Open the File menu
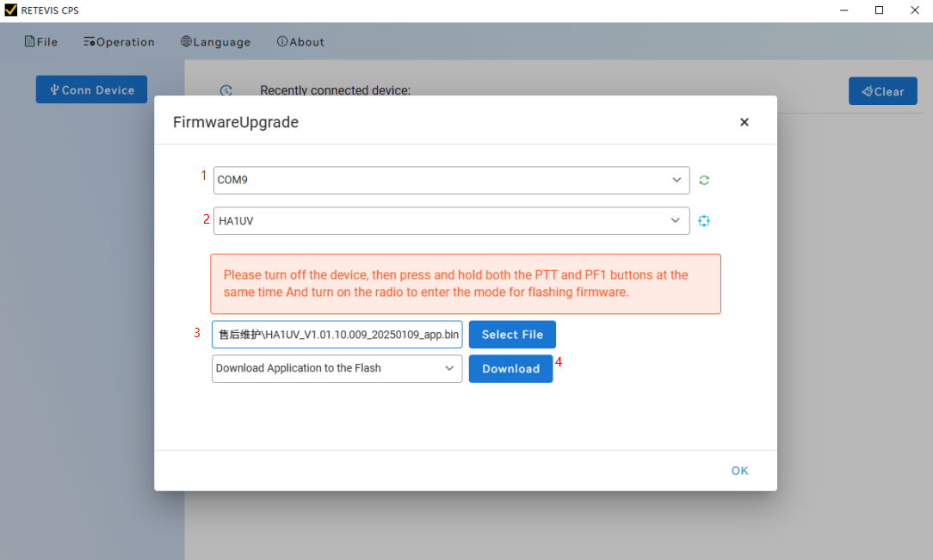 pos(41,41)
